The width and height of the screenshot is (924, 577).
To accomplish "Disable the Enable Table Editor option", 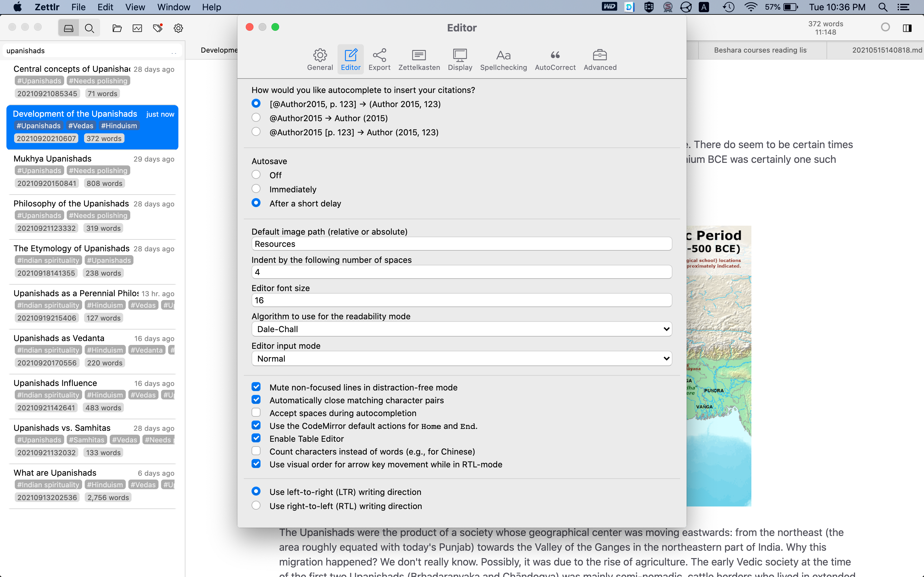I will 256,438.
